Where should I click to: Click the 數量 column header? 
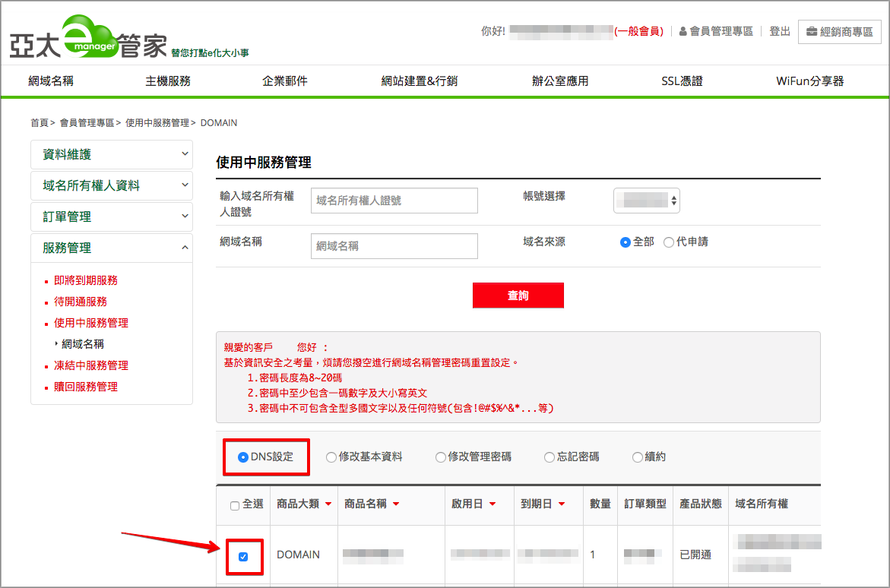tap(600, 504)
